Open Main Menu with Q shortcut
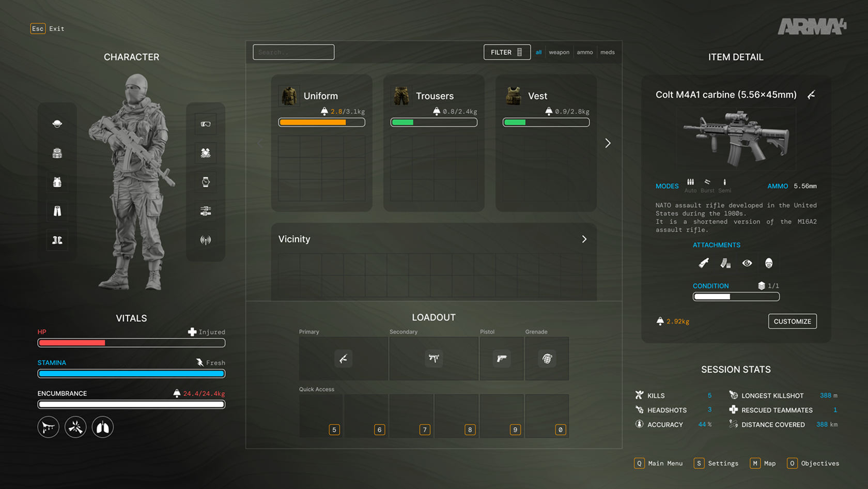The width and height of the screenshot is (868, 489). (x=658, y=463)
